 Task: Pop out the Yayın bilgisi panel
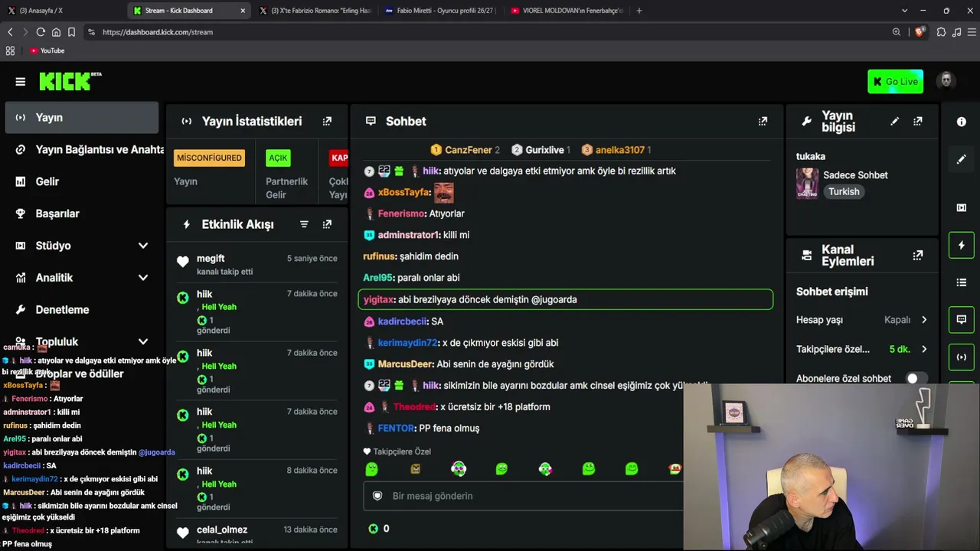point(918,121)
